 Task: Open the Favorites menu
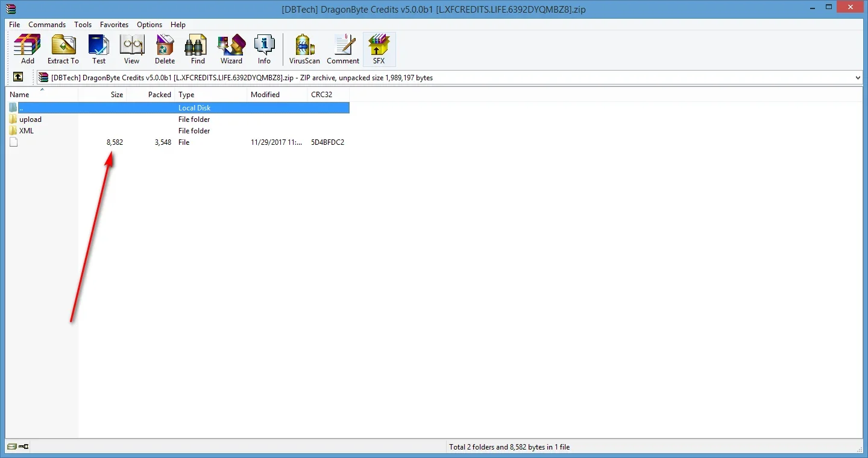(x=115, y=25)
